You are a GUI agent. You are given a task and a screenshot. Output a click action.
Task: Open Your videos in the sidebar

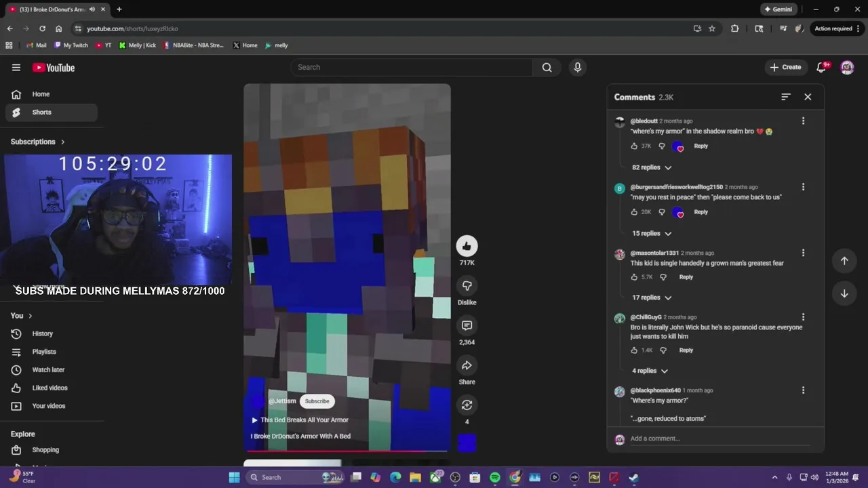click(x=52, y=406)
